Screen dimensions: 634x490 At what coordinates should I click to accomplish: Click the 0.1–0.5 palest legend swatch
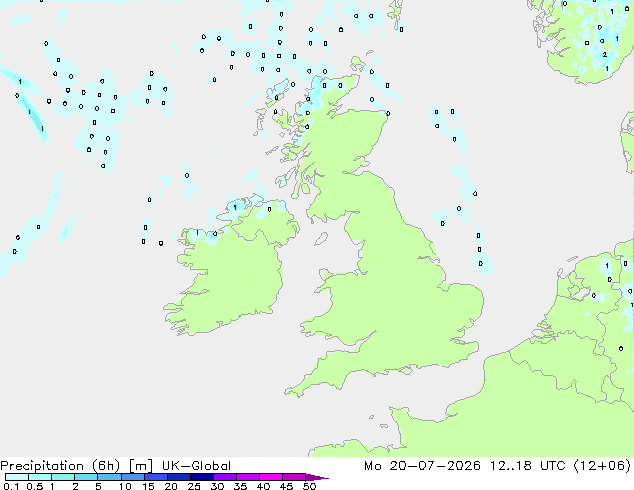coord(17,477)
